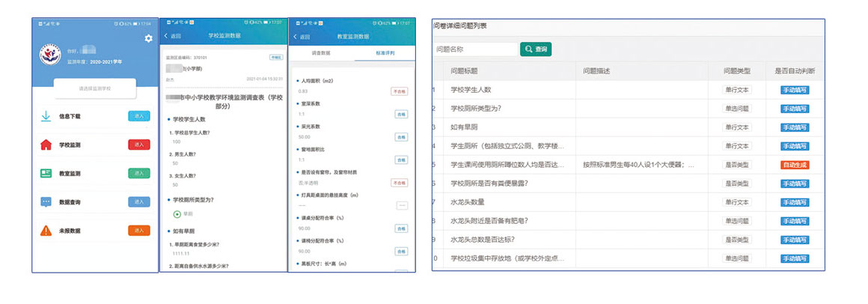This screenshot has height=304, width=868.
Task: Click 手动填写 tag for 学校学生人数
Action: click(794, 90)
